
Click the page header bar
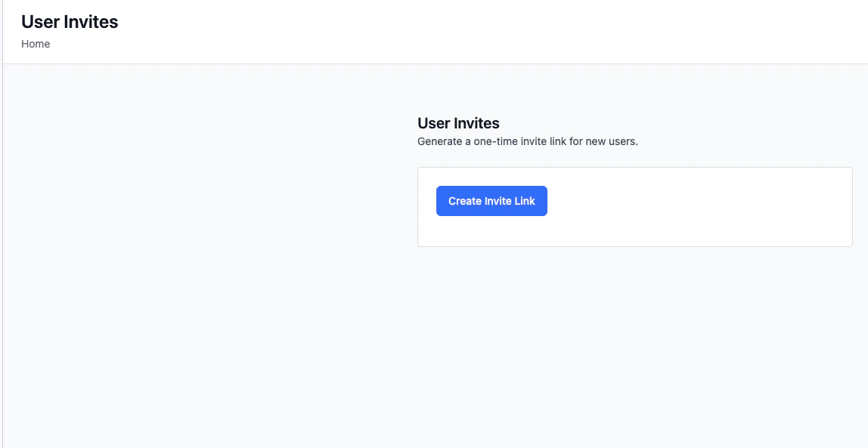[434, 32]
